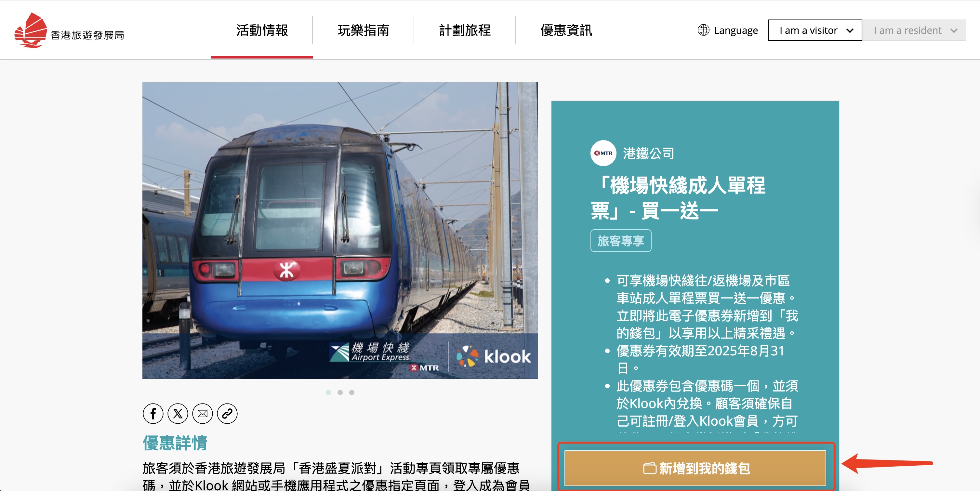The width and height of the screenshot is (980, 491).
Task: Share the offer via email icon
Action: pos(202,413)
